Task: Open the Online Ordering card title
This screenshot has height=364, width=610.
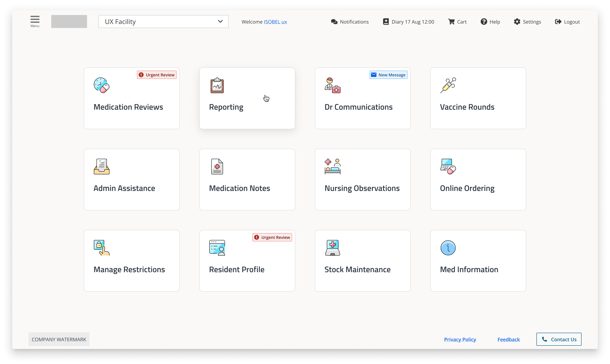Action: 467,188
